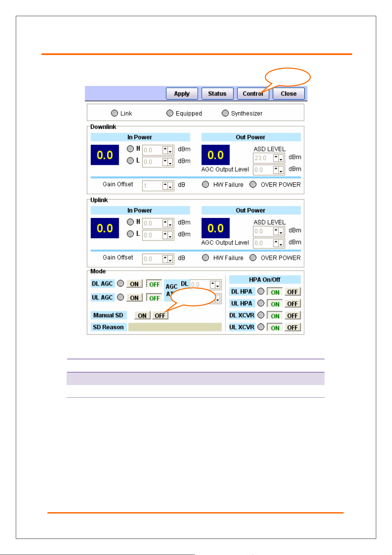Disable UL AGC with the OFF button
392x555 pixels.
pos(154,298)
